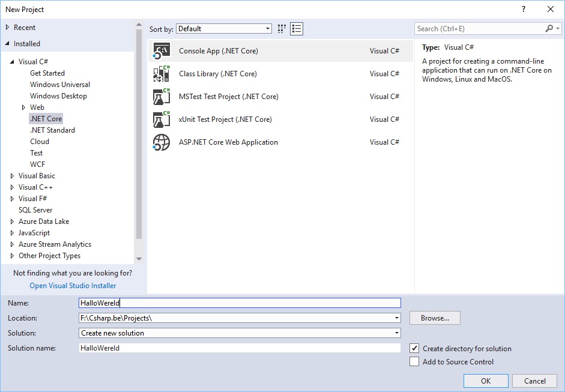Click the Class Library (.NET Core) icon
The image size is (565, 392).
(x=161, y=73)
